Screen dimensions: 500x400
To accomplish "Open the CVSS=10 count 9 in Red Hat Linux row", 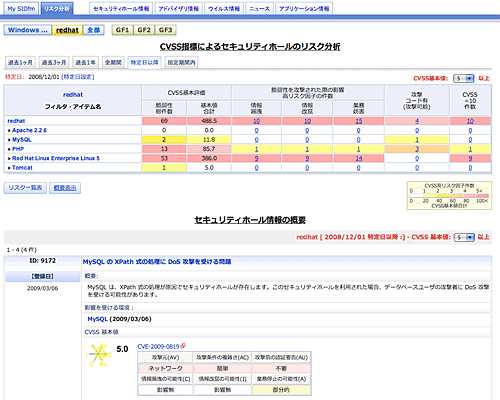I will (470, 158).
